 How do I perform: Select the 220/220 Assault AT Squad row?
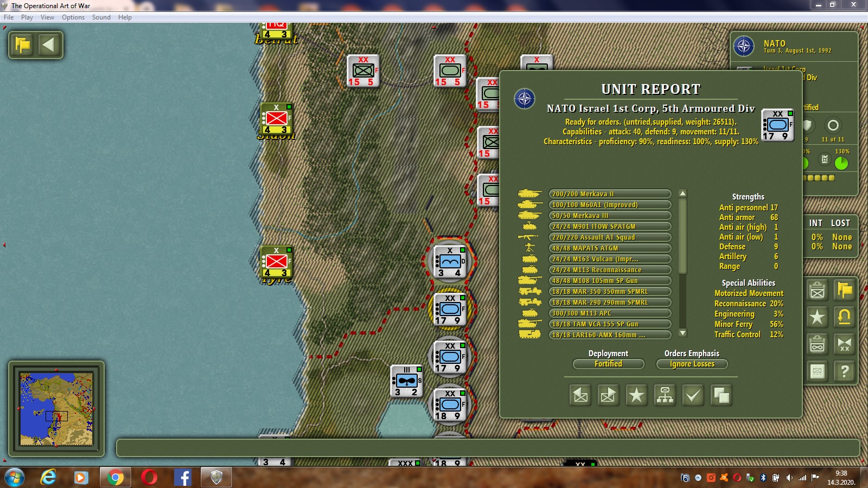(610, 237)
